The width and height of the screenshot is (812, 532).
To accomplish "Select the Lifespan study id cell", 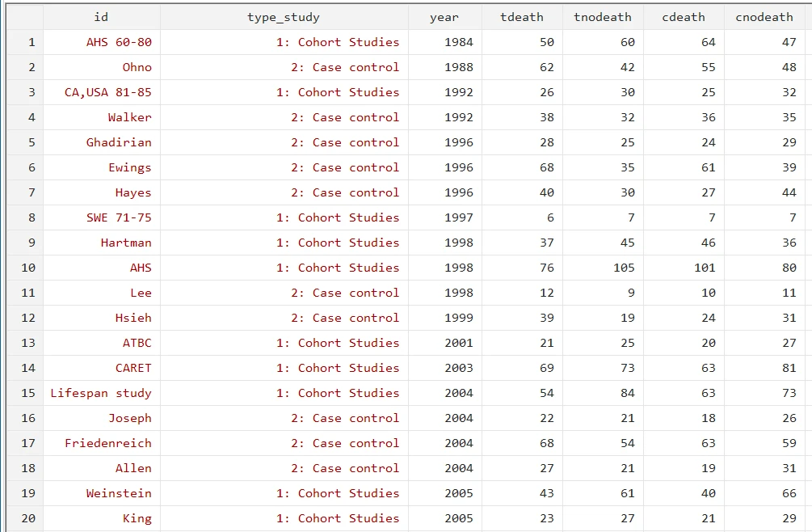I will click(x=101, y=393).
